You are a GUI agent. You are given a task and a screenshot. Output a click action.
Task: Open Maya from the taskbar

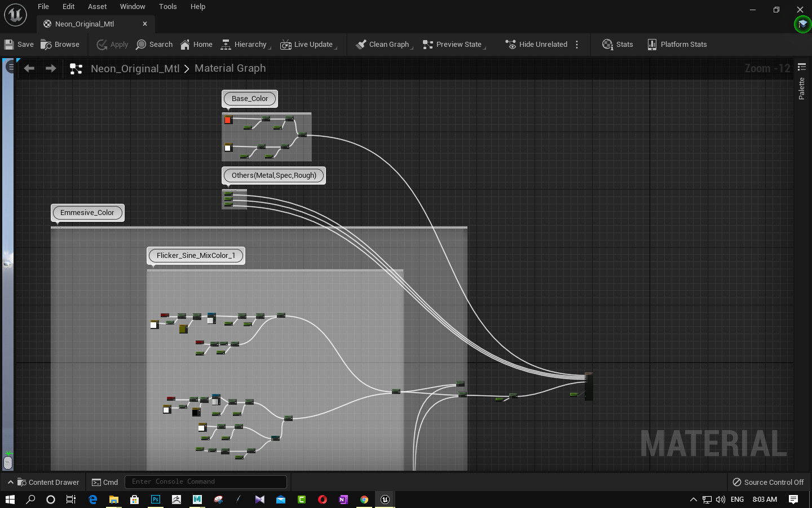coord(197,499)
